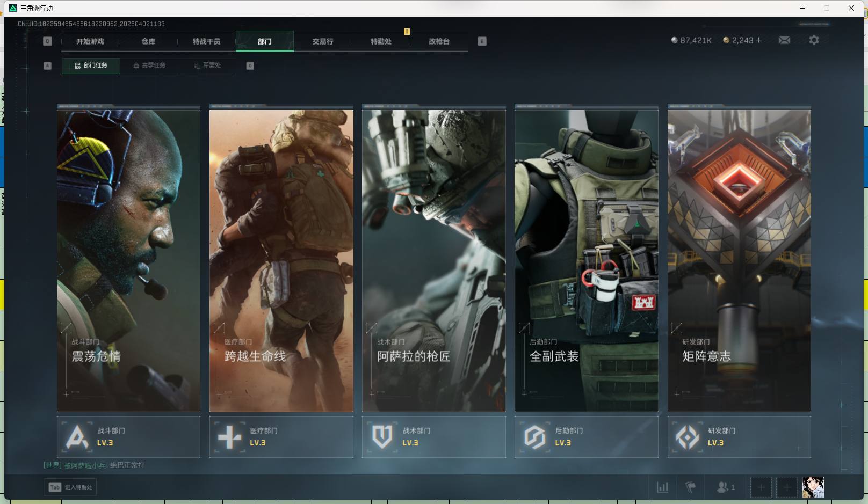The width and height of the screenshot is (868, 504).
Task: Switch to the 交易行 tab
Action: pyautogui.click(x=323, y=41)
